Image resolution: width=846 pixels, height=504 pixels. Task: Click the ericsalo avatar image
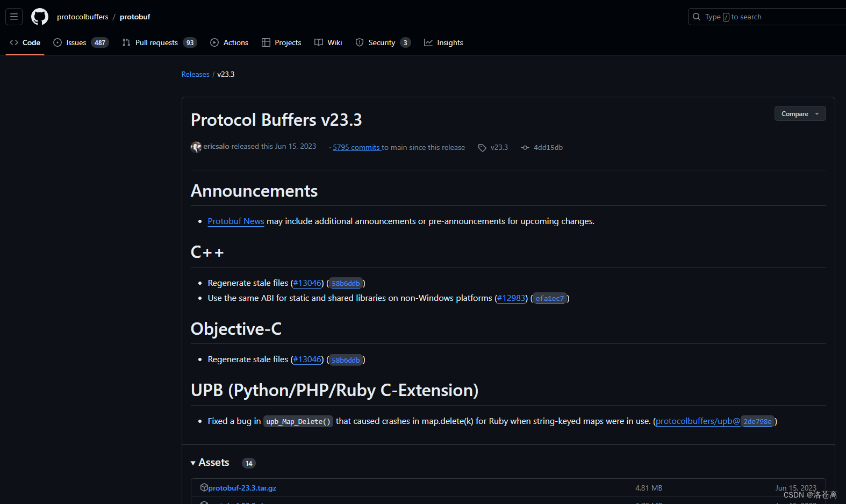tap(196, 147)
